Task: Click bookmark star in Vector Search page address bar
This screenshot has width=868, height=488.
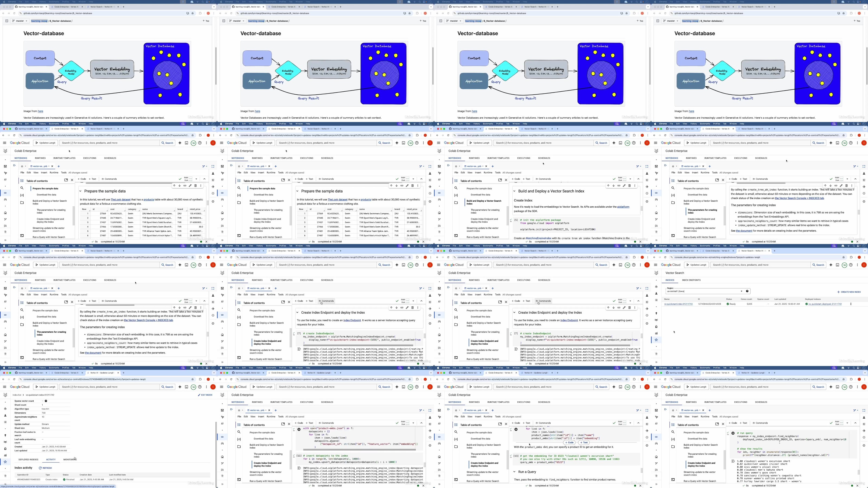Action: click(843, 257)
